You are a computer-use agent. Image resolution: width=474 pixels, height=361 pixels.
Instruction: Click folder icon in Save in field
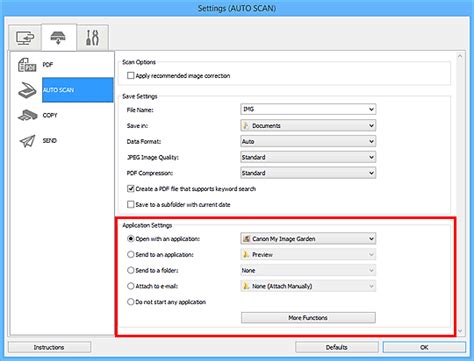click(246, 125)
